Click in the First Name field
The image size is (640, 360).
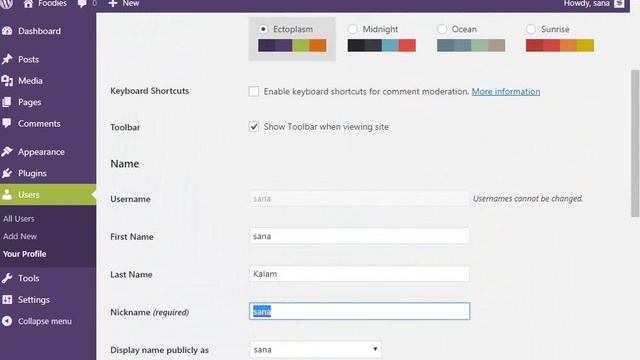tap(359, 236)
